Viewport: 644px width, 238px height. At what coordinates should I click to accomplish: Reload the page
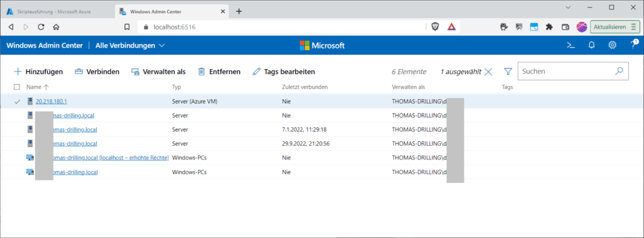point(41,27)
